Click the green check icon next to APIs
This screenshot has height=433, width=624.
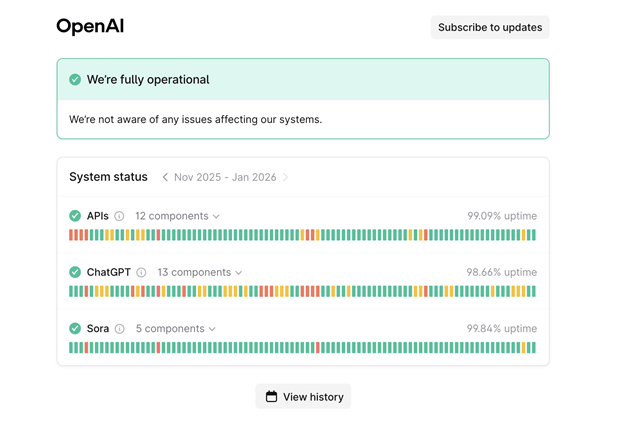(x=75, y=216)
